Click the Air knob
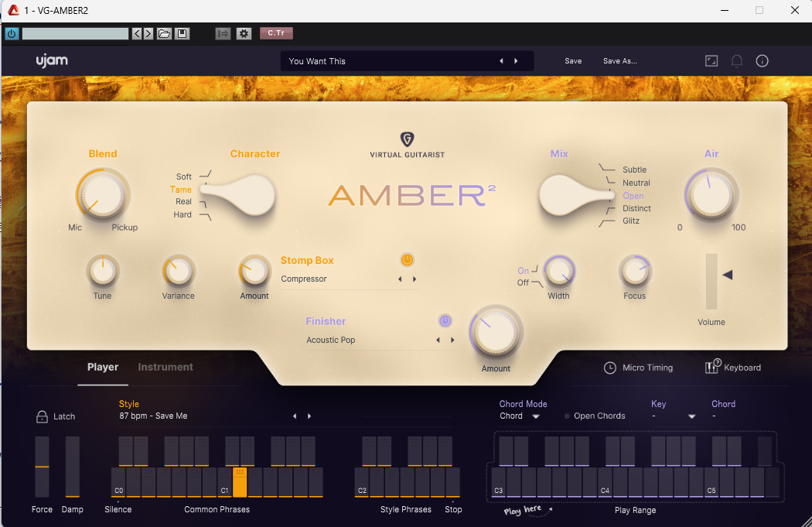The image size is (812, 527). click(x=711, y=195)
